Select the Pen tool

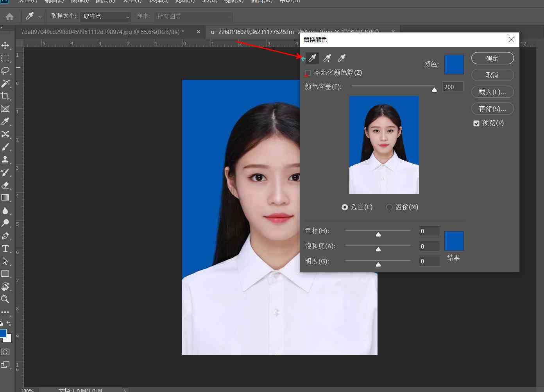[5, 236]
